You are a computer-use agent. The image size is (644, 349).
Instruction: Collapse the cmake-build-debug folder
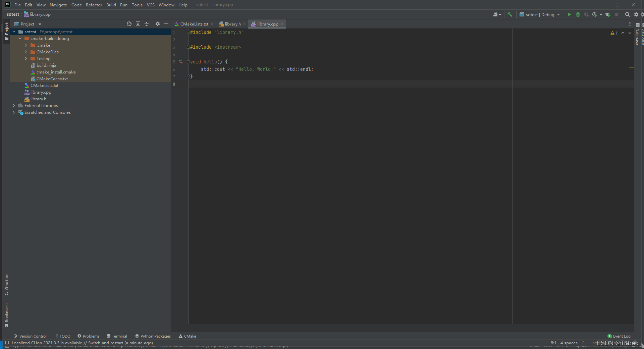pyautogui.click(x=20, y=38)
